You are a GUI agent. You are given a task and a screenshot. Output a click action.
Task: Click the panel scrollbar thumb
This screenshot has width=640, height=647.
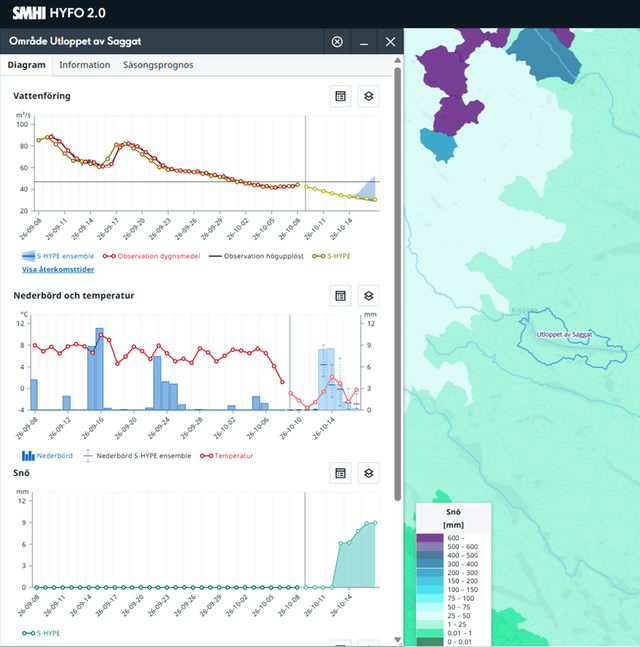click(397, 284)
